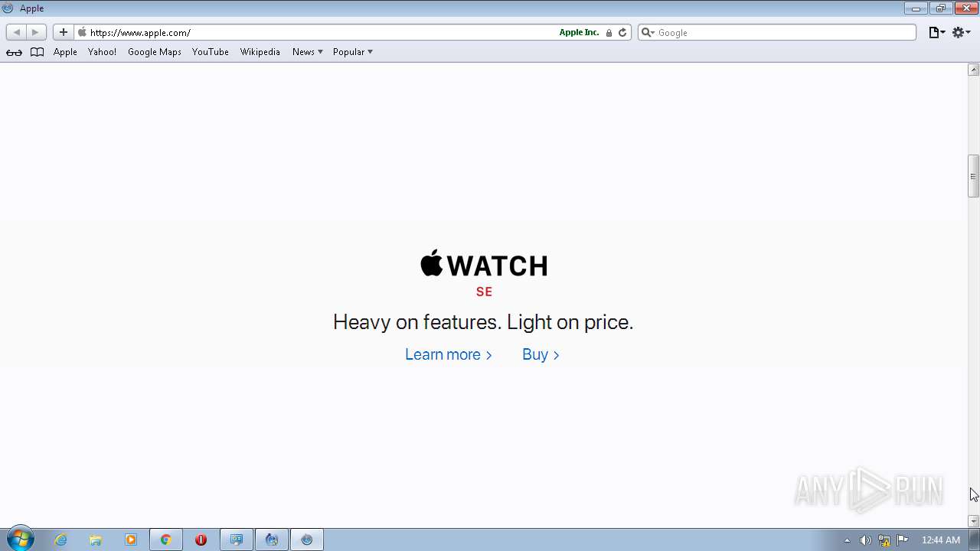Image resolution: width=980 pixels, height=551 pixels.
Task: Reload the Apple page
Action: point(622,32)
